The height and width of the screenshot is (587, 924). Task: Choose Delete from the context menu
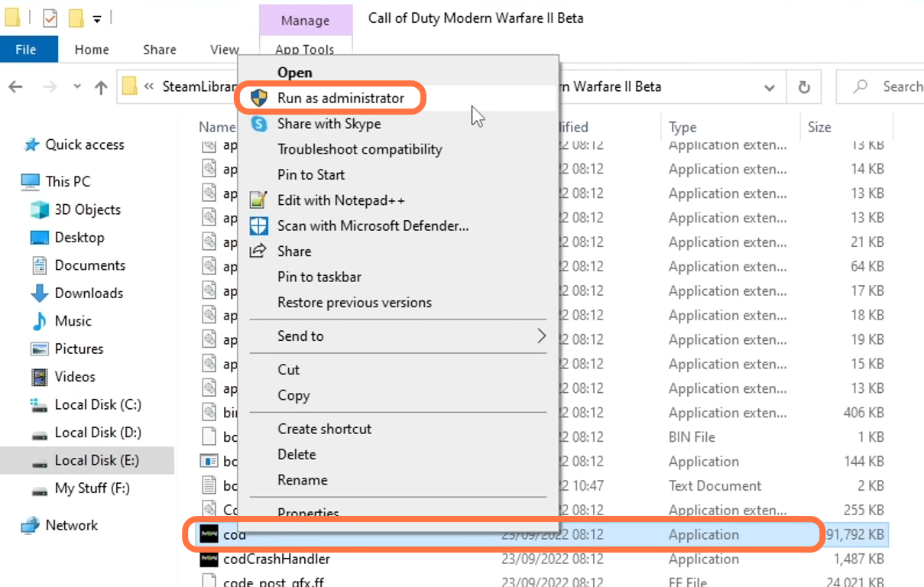tap(297, 455)
